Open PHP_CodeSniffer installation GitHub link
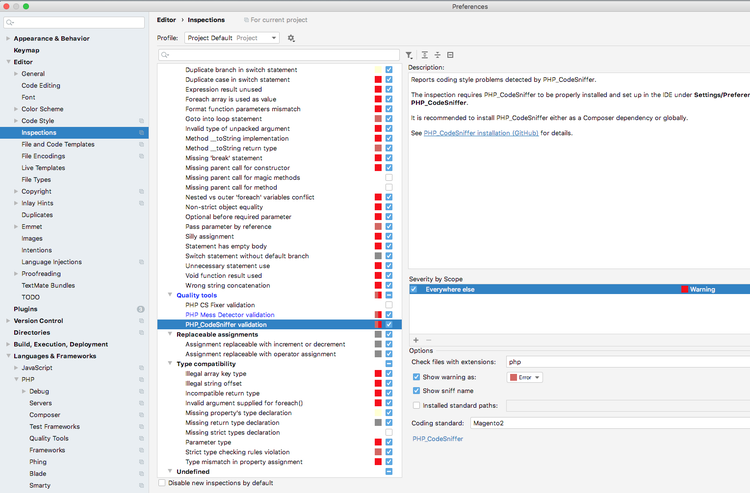Viewport: 750px width, 493px height. pyautogui.click(x=480, y=133)
